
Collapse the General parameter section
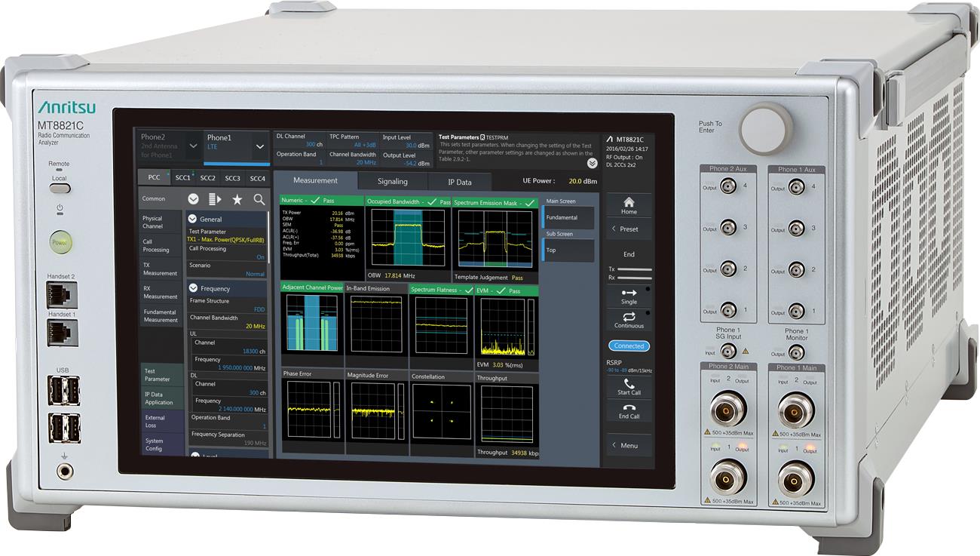pos(193,219)
